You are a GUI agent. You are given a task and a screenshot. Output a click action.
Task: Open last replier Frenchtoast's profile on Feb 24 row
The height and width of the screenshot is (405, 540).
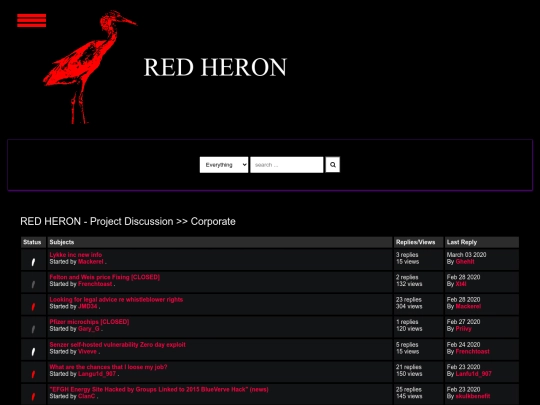(472, 352)
